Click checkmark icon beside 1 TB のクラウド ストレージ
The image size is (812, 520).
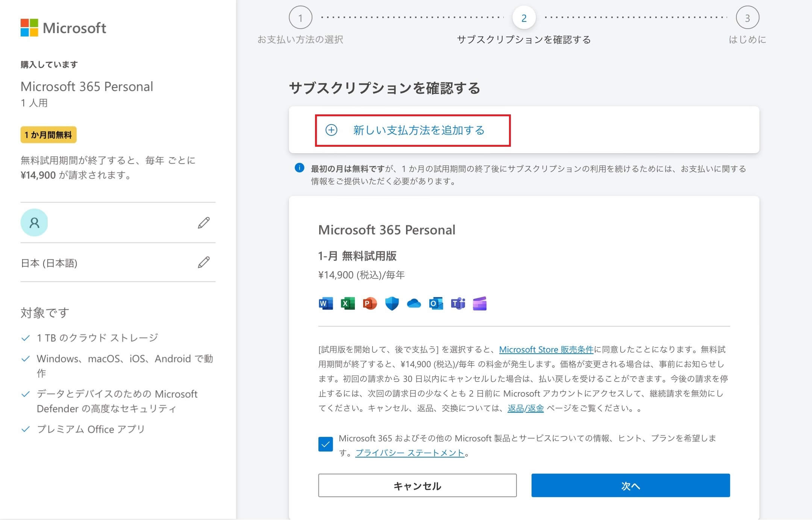tap(26, 338)
